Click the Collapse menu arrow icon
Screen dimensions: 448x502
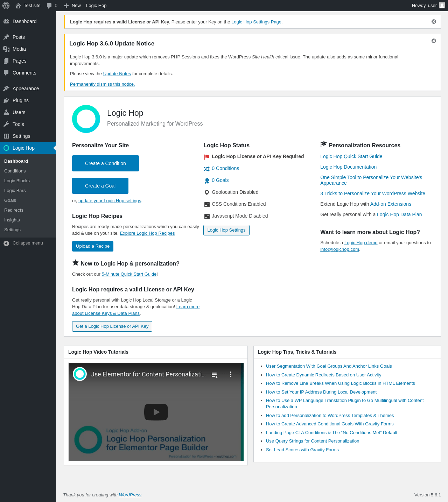[x=6, y=243]
